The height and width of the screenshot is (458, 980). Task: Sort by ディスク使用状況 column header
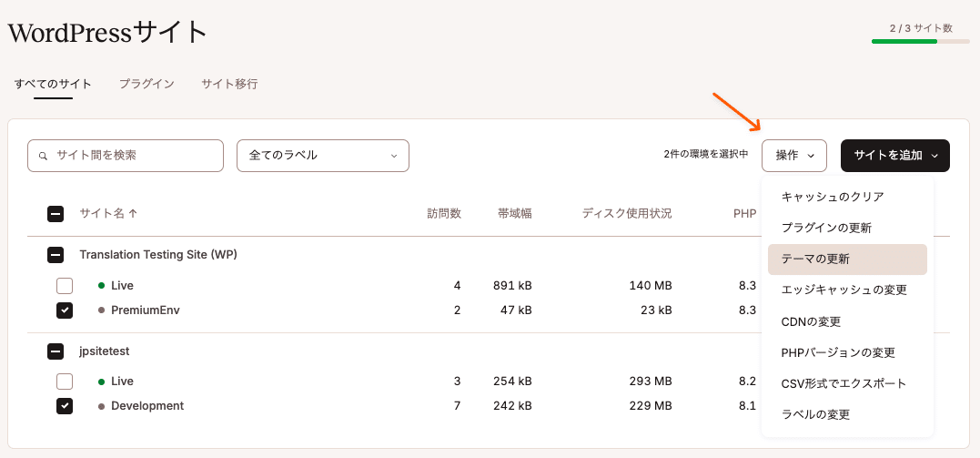(627, 213)
